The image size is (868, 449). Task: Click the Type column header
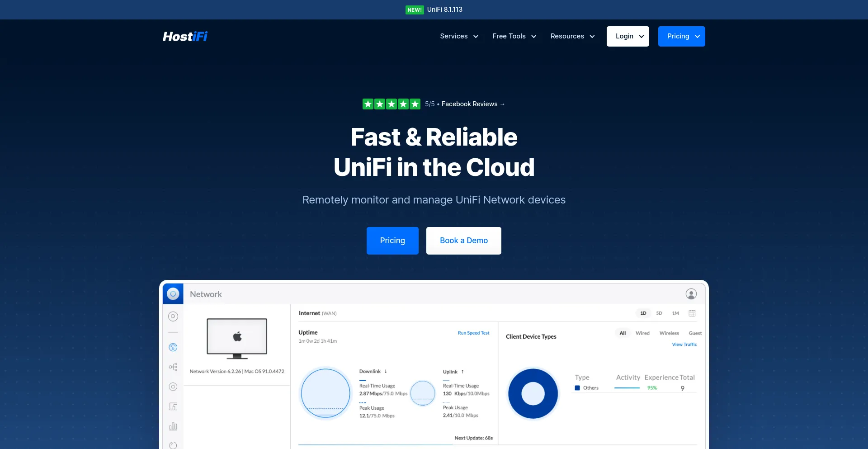coord(582,378)
